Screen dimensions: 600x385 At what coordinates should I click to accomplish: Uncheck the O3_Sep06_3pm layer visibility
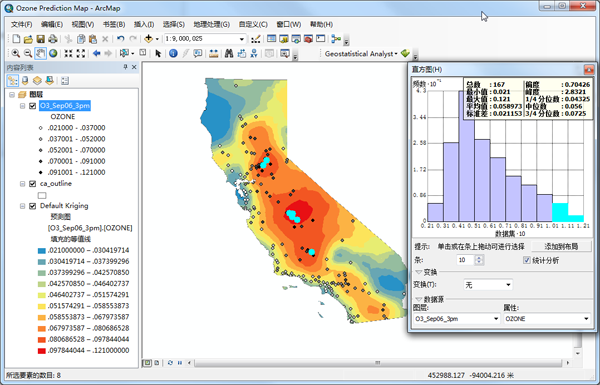(x=33, y=106)
